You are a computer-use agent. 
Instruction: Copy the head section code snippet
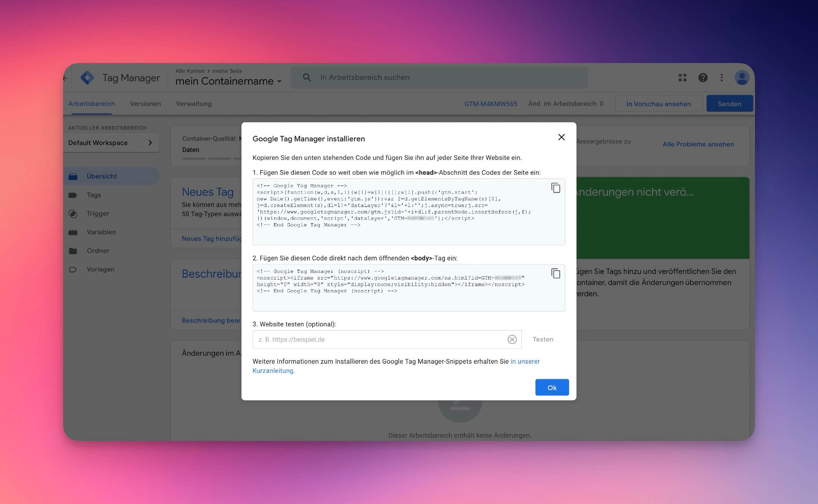[x=556, y=188]
